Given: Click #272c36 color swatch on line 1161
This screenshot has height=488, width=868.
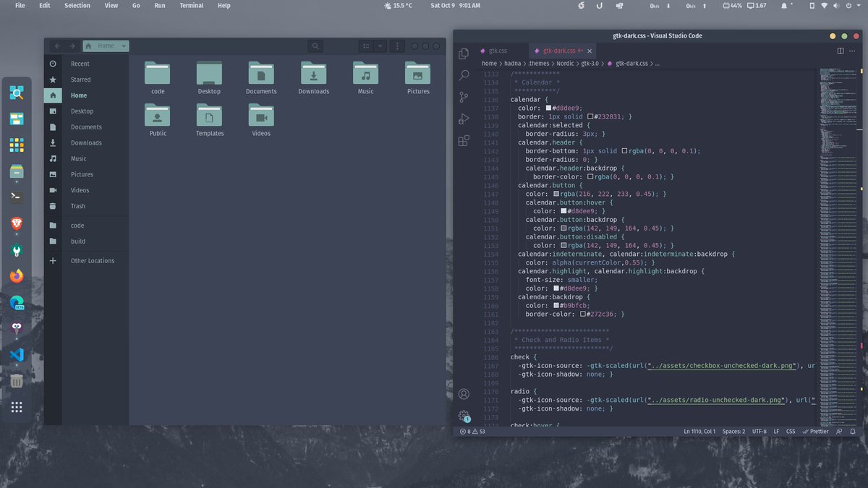Looking at the screenshot, I should (x=582, y=314).
